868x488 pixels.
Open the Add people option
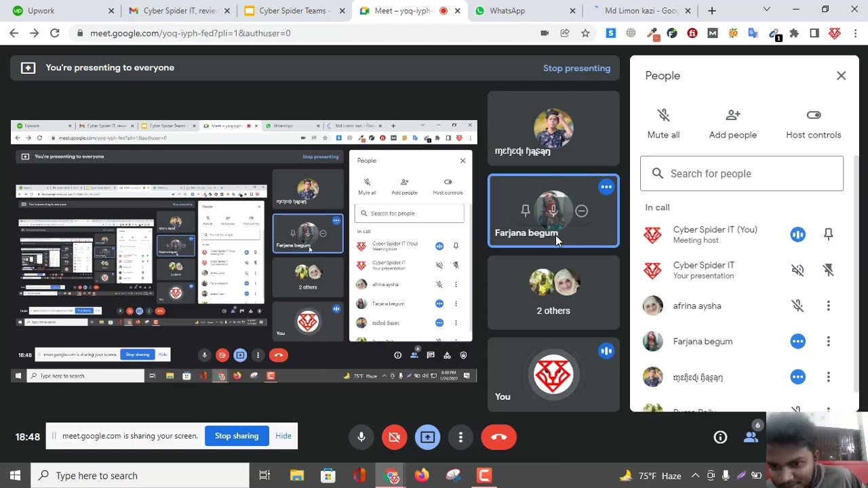[732, 116]
